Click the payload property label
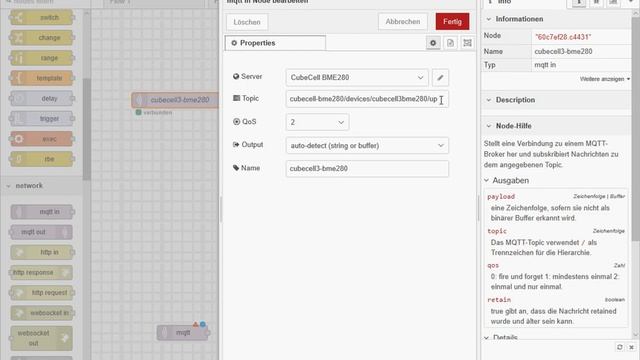The height and width of the screenshot is (360, 640). coord(501,197)
